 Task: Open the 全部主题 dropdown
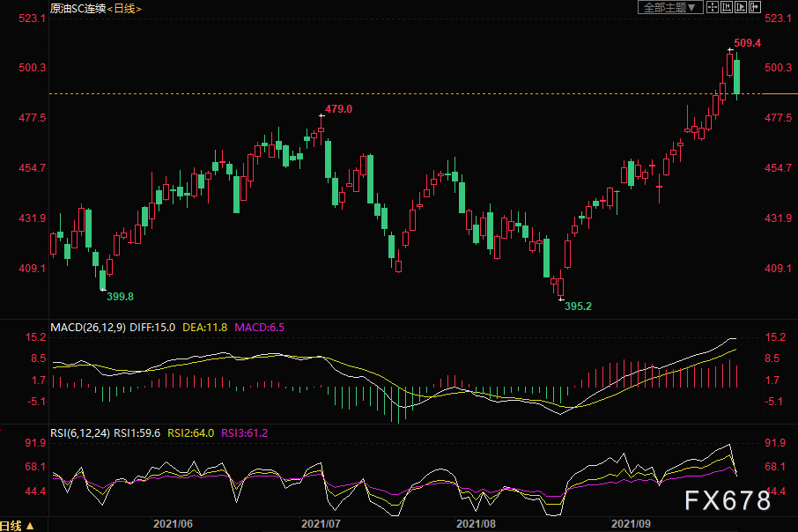pyautogui.click(x=670, y=7)
